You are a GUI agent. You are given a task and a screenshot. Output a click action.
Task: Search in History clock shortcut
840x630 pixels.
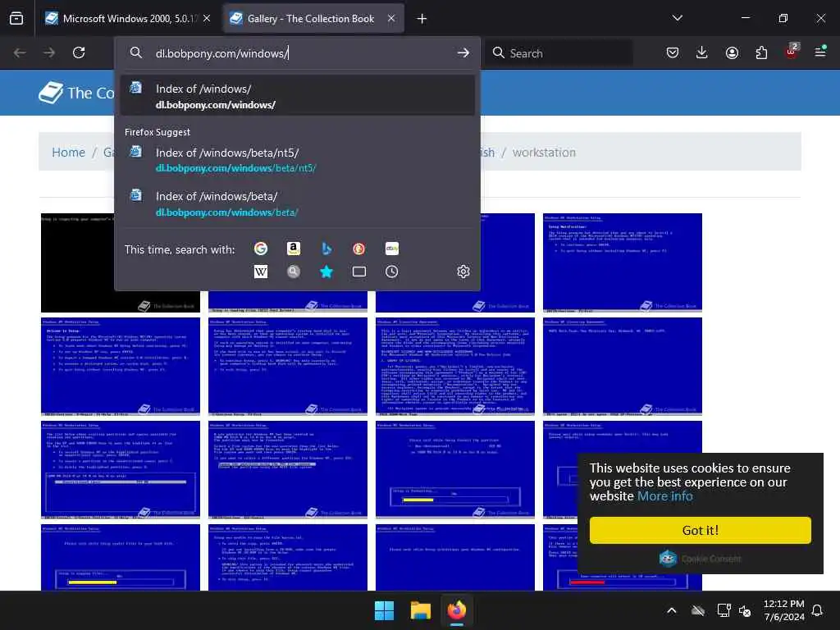coord(391,272)
